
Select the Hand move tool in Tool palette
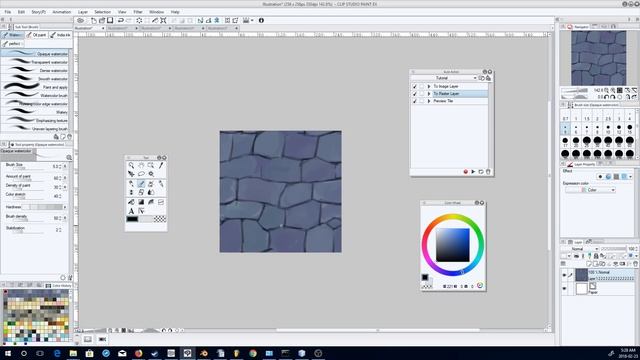coord(141,165)
